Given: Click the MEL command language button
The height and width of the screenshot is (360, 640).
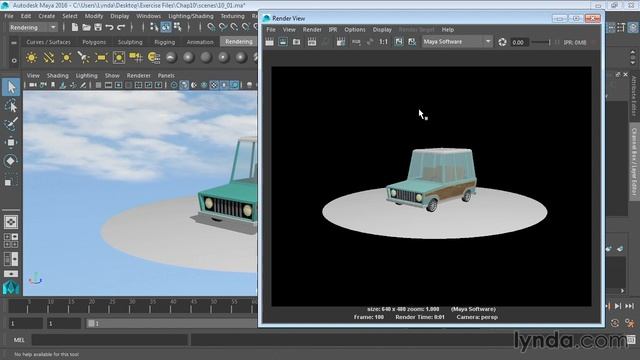Looking at the screenshot, I should click(x=19, y=340).
